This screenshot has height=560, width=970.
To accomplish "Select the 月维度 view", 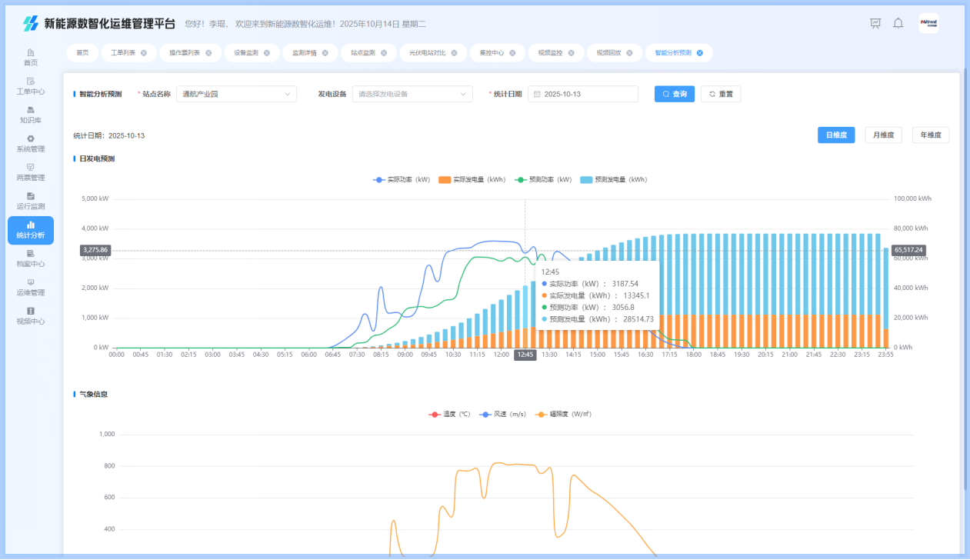I will pyautogui.click(x=883, y=135).
